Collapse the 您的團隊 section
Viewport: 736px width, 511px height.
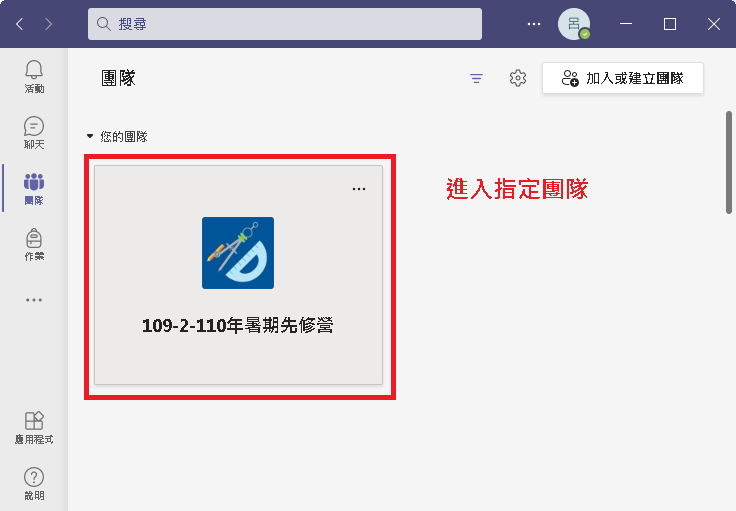pos(90,136)
